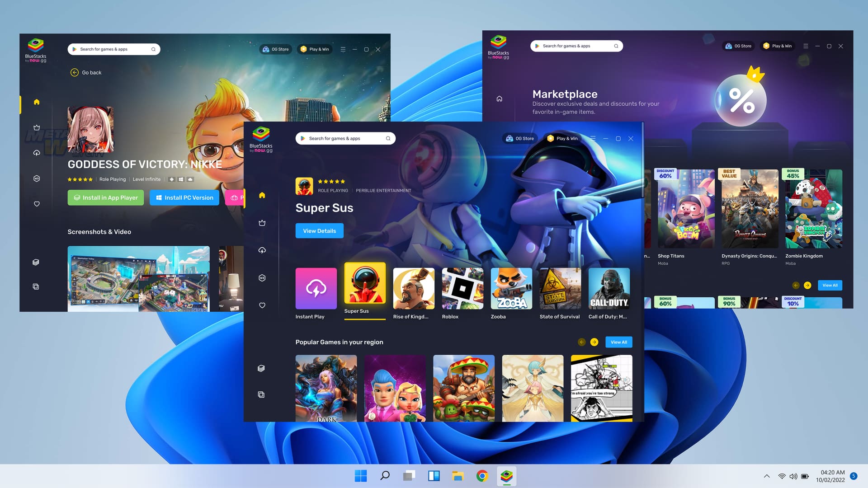The height and width of the screenshot is (488, 868).
Task: Select the Roblox game tile
Action: click(x=462, y=294)
